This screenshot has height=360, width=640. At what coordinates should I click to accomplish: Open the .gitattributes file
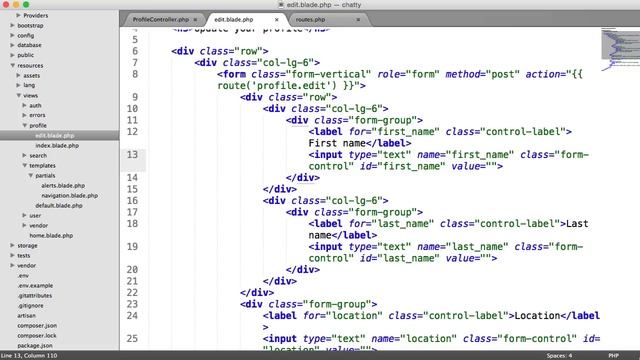click(35, 296)
